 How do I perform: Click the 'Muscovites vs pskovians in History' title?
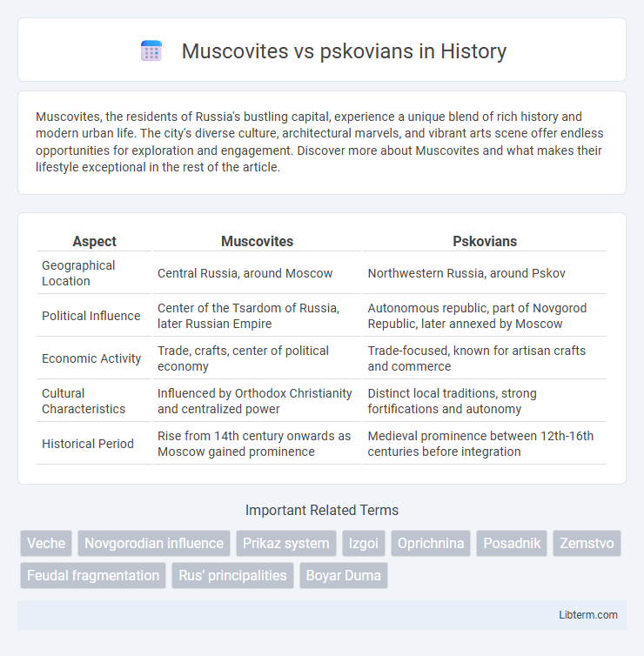point(344,51)
